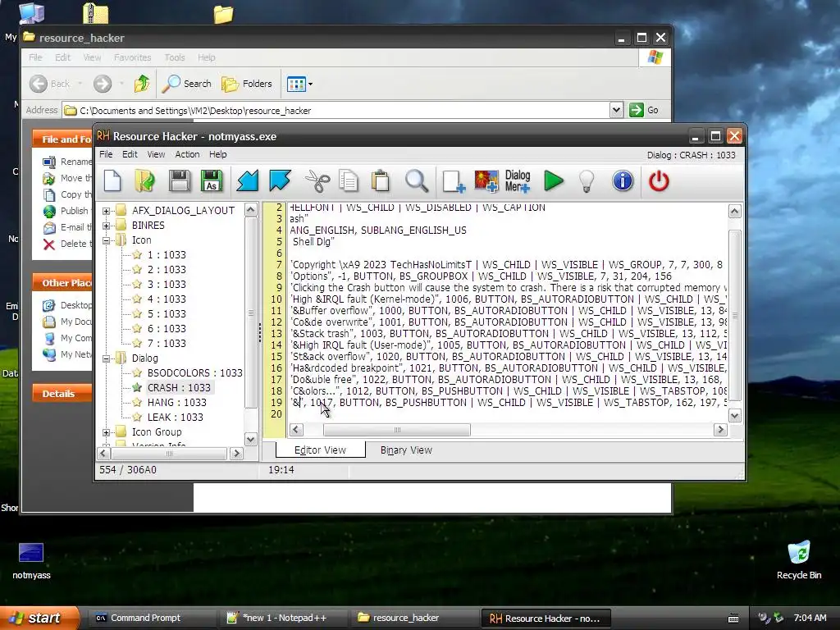The height and width of the screenshot is (630, 840).
Task: Open Action menu in Resource Hacker
Action: click(x=187, y=154)
